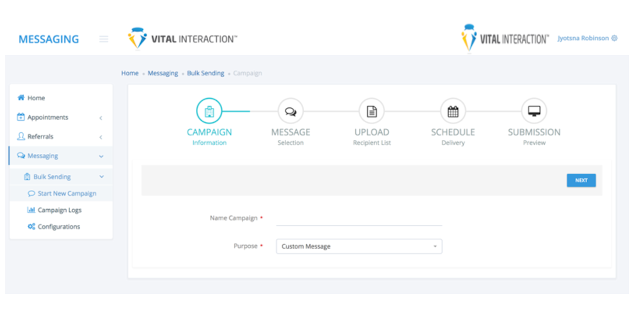The height and width of the screenshot is (310, 644).
Task: Click the Referrals person icon in sidebar
Action: tap(21, 136)
